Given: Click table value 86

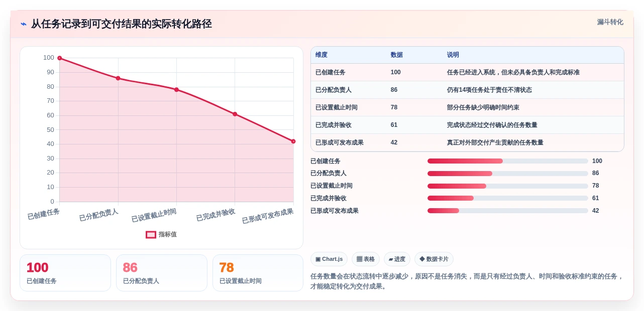Looking at the screenshot, I should coord(394,90).
